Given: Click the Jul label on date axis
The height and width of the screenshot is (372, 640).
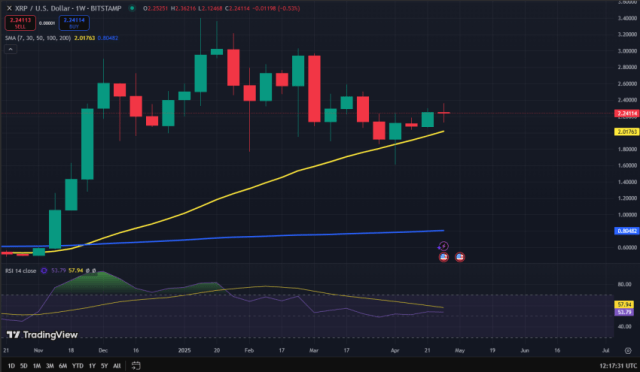Looking at the screenshot, I should click(x=606, y=350).
